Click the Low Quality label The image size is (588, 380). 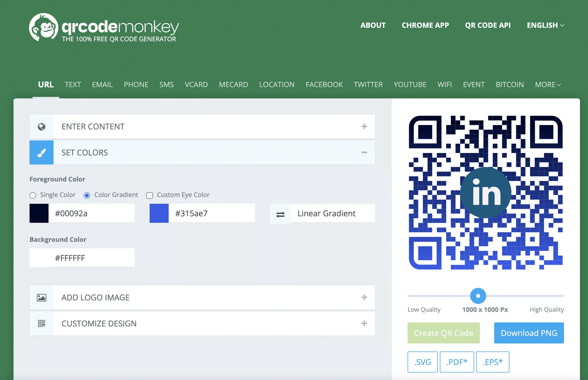[x=424, y=310]
